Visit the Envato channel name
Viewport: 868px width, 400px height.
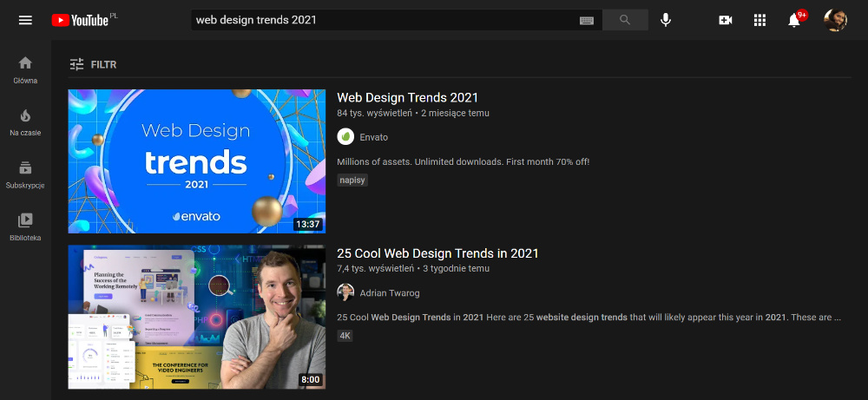click(x=373, y=137)
